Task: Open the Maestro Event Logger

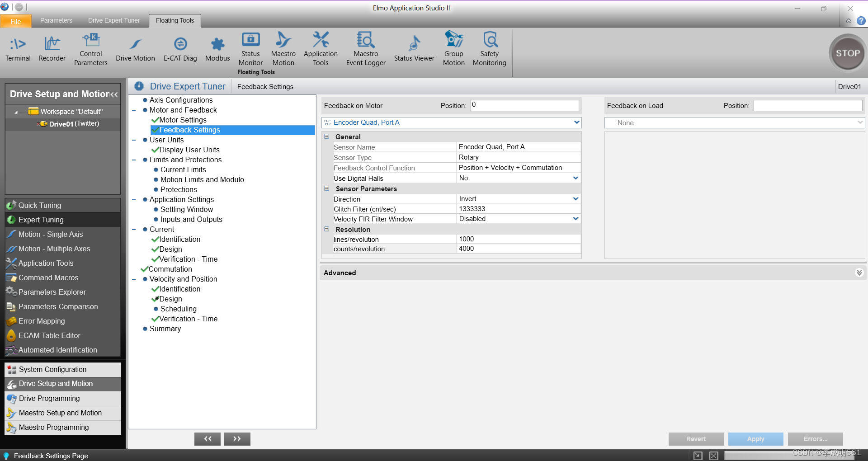Action: (x=366, y=49)
